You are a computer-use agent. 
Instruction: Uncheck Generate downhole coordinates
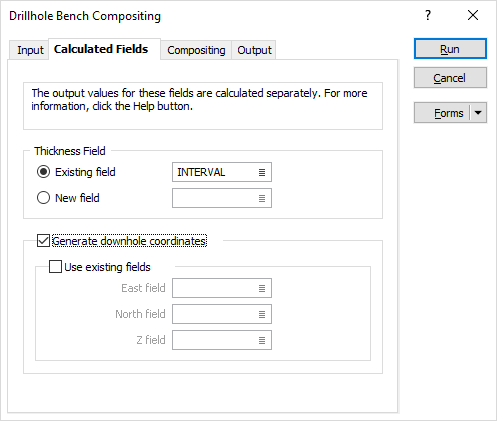pyautogui.click(x=43, y=241)
